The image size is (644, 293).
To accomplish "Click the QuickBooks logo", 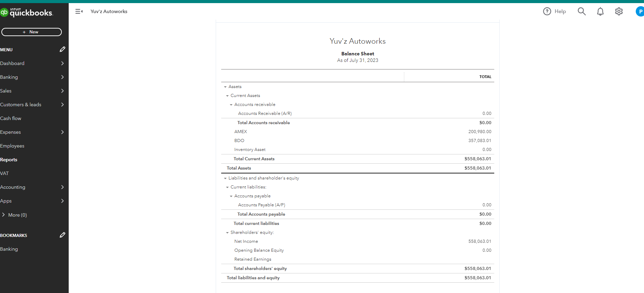I will tap(27, 13).
